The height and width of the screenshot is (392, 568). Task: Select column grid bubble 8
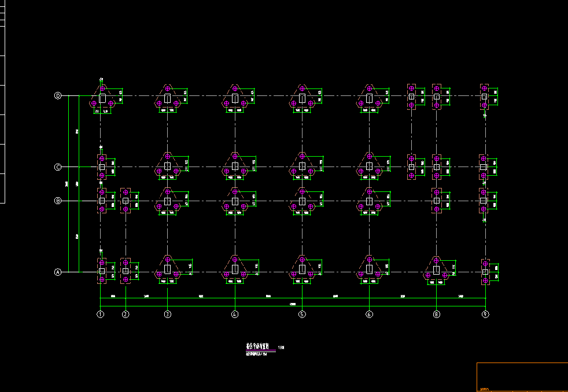[x=437, y=315]
